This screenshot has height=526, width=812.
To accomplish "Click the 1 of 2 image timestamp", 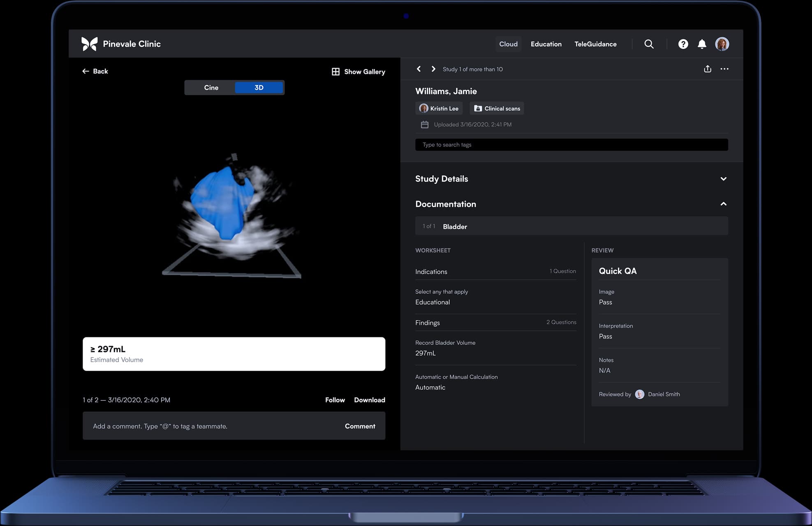I will pos(126,400).
